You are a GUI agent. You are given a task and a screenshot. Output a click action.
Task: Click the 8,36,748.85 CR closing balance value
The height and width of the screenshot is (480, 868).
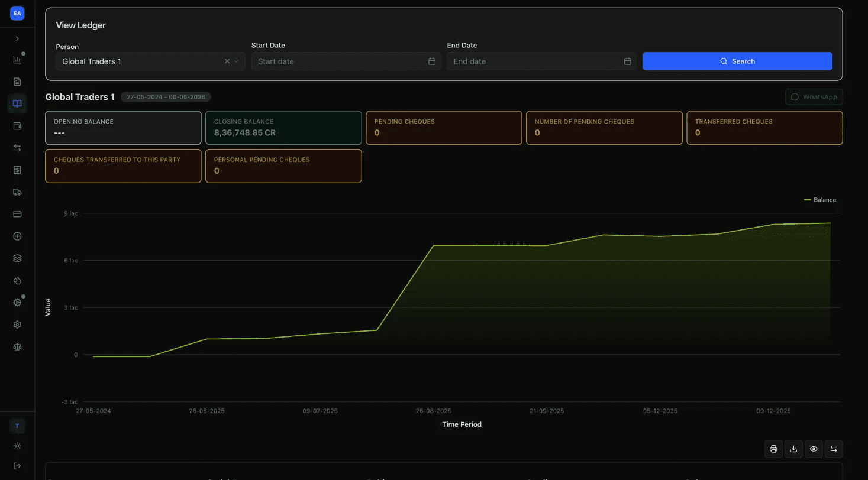pyautogui.click(x=245, y=133)
